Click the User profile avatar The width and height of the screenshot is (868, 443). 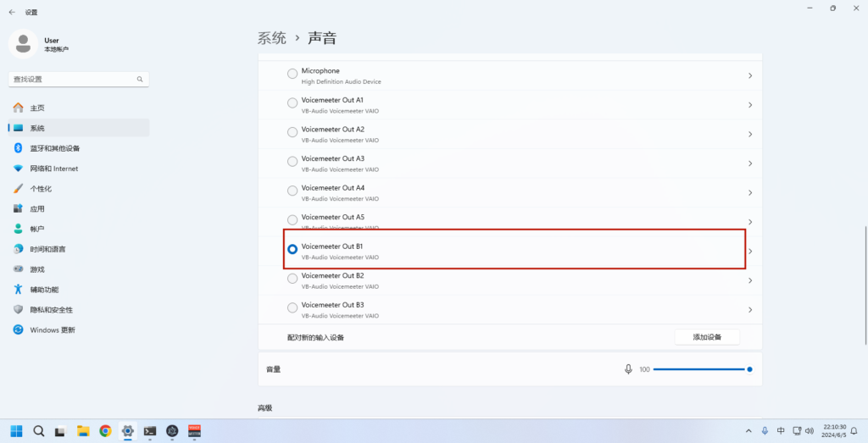coord(23,44)
